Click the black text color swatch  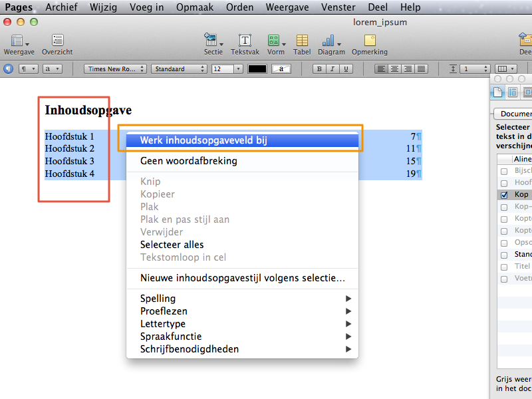[x=257, y=69]
